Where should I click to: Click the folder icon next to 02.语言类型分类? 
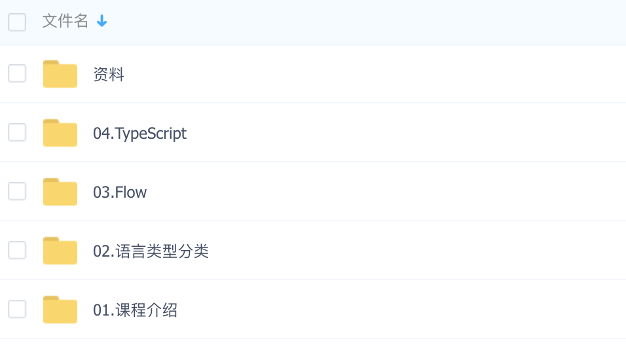pos(60,251)
